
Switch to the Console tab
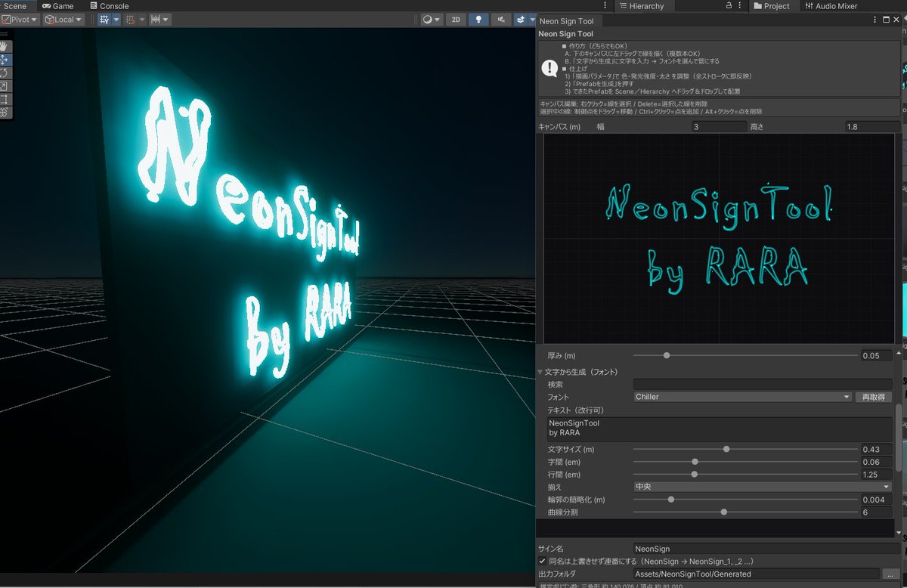coord(109,6)
